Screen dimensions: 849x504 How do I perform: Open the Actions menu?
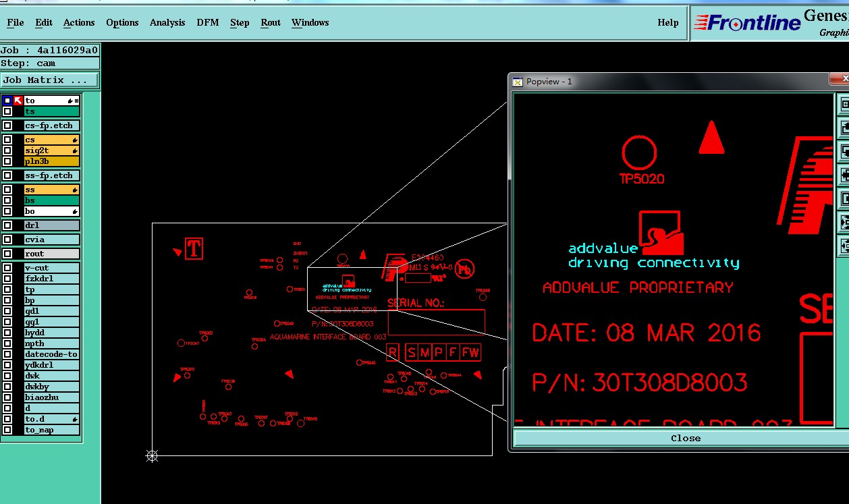(x=79, y=22)
